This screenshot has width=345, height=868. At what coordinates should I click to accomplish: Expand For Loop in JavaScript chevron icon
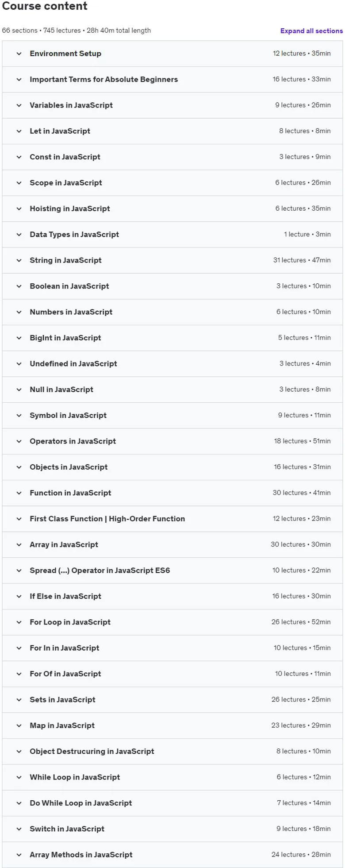(19, 622)
